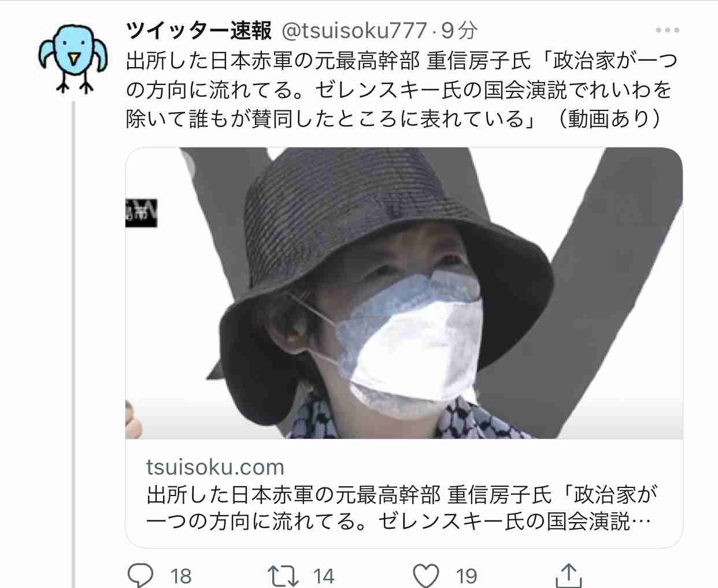
Task: Open the tweet body text starting 出所した日本赤軍
Action: pos(402,90)
